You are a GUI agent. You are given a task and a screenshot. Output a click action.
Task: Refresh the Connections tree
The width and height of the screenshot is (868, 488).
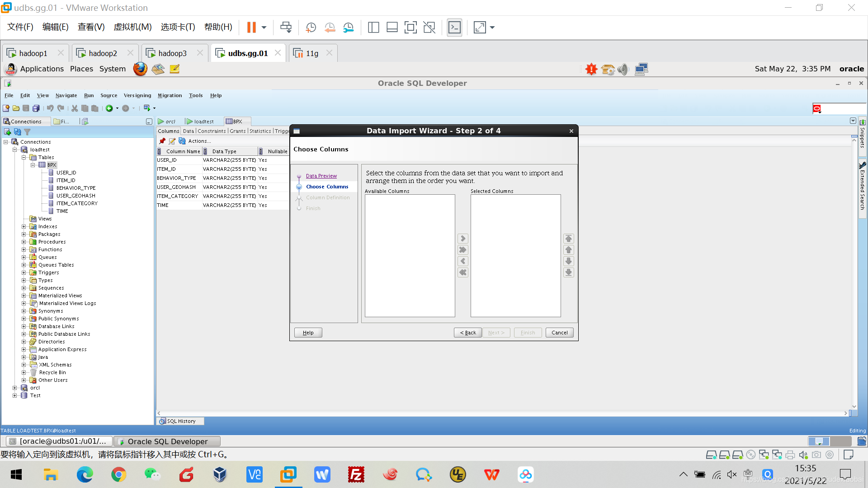pyautogui.click(x=17, y=132)
